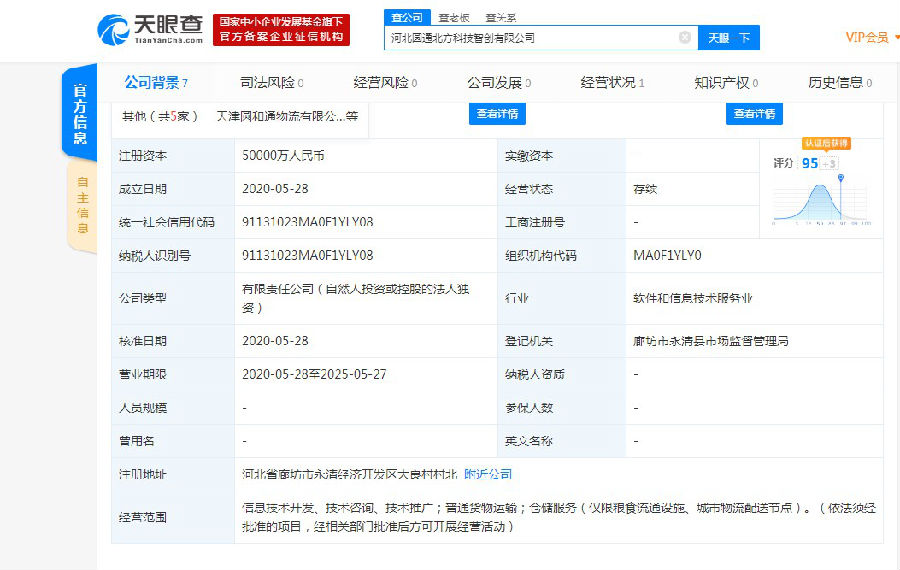Switch to 司法风险 tab
Image resolution: width=900 pixels, height=570 pixels.
[x=271, y=83]
